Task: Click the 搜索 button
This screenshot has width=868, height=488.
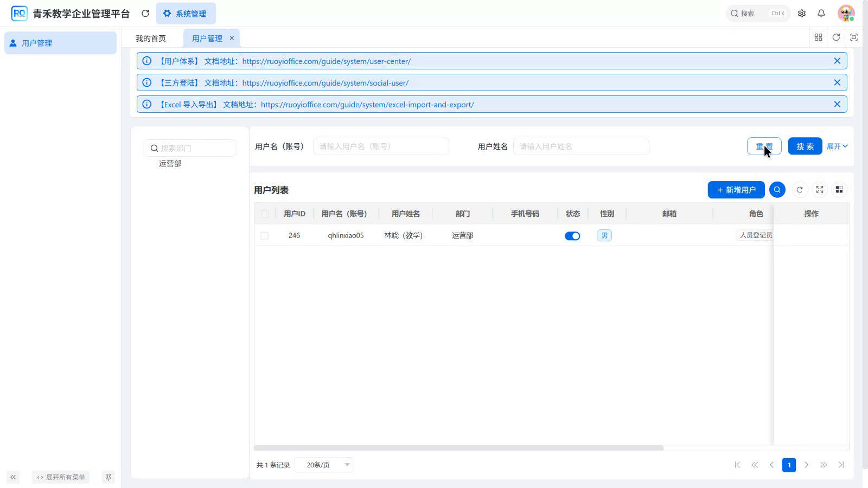Action: 805,146
